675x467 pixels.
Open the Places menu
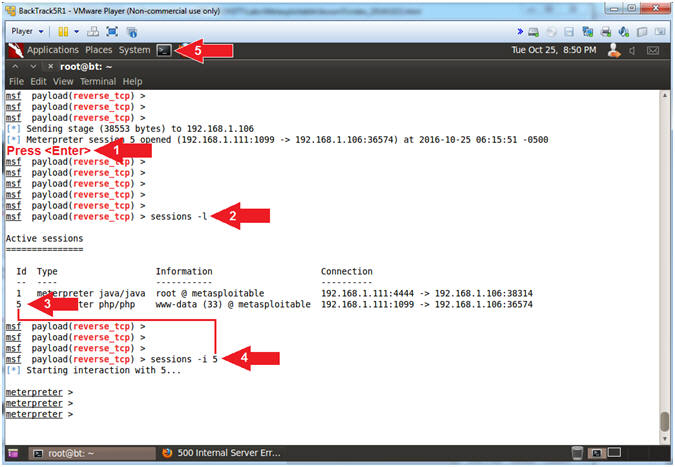(99, 50)
